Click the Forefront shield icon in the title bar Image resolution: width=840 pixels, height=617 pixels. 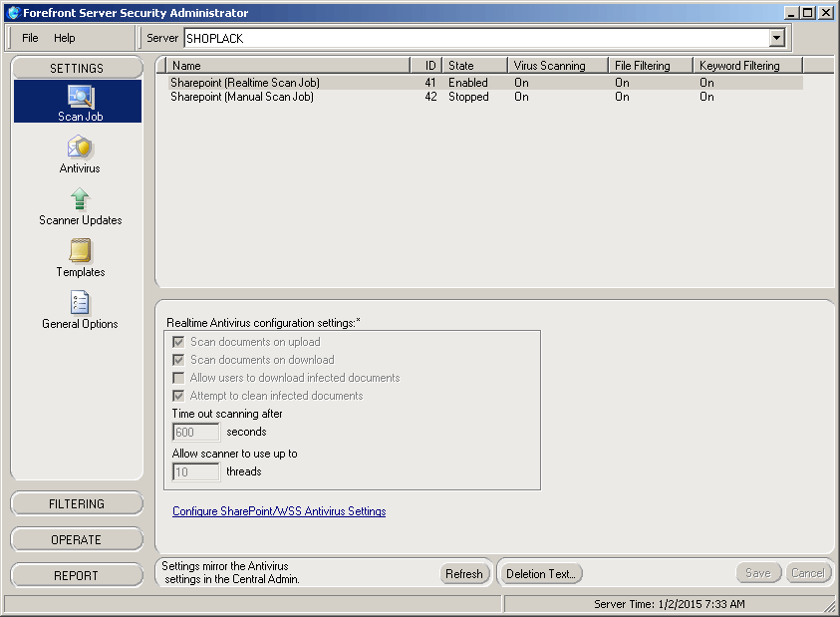pyautogui.click(x=14, y=13)
